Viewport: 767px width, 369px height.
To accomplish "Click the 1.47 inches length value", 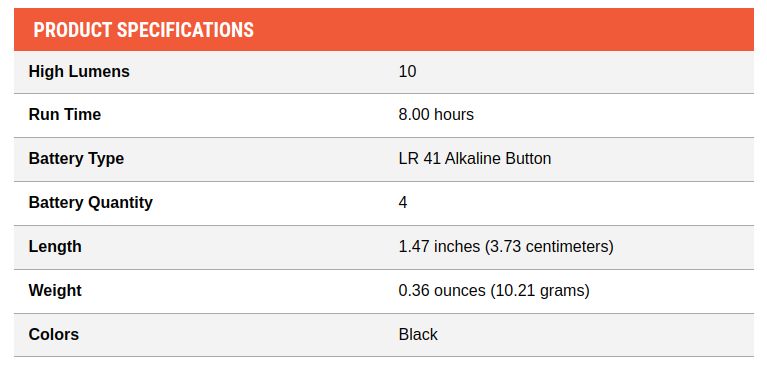I will pos(506,247).
